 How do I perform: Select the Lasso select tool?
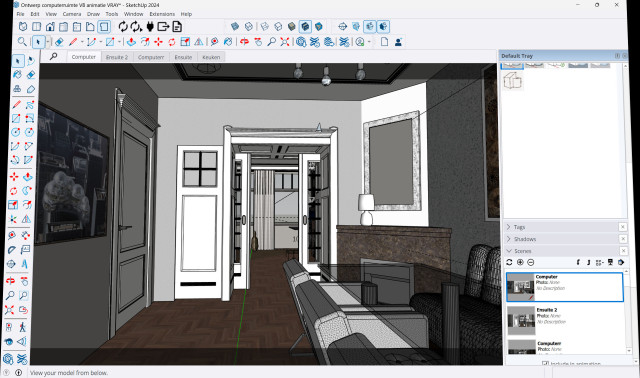click(x=31, y=61)
